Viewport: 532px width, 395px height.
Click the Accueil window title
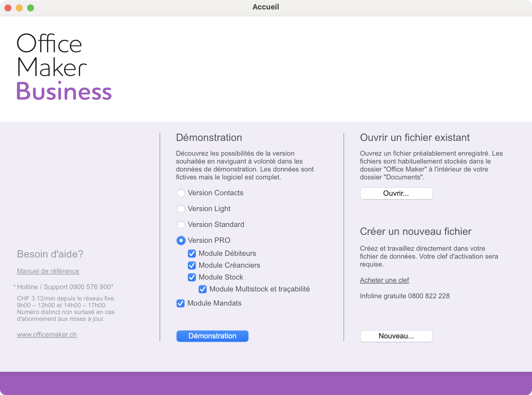click(x=266, y=7)
